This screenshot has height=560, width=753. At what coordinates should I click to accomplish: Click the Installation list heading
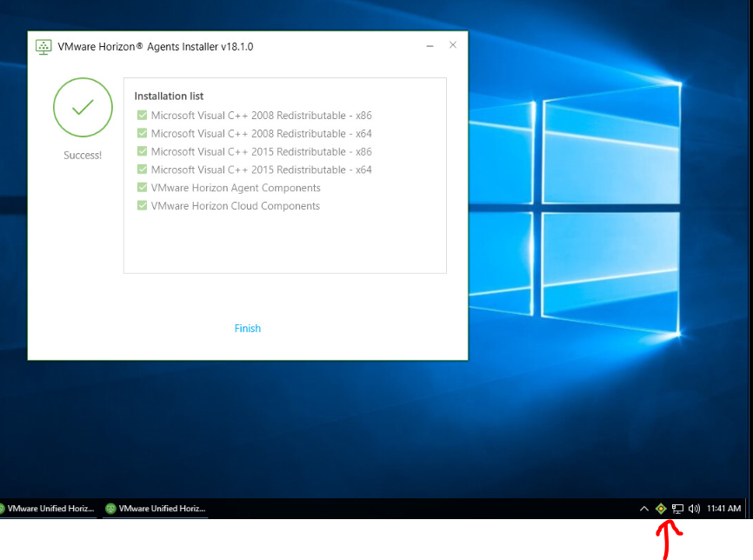click(169, 96)
